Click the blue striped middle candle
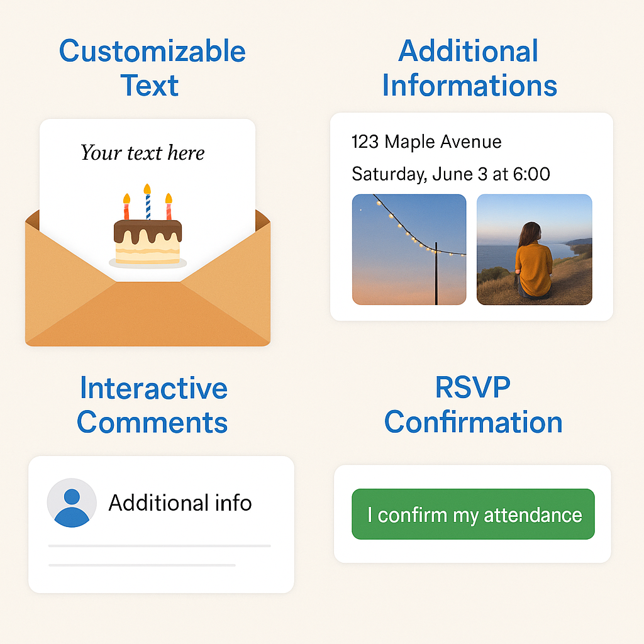 pos(148,203)
